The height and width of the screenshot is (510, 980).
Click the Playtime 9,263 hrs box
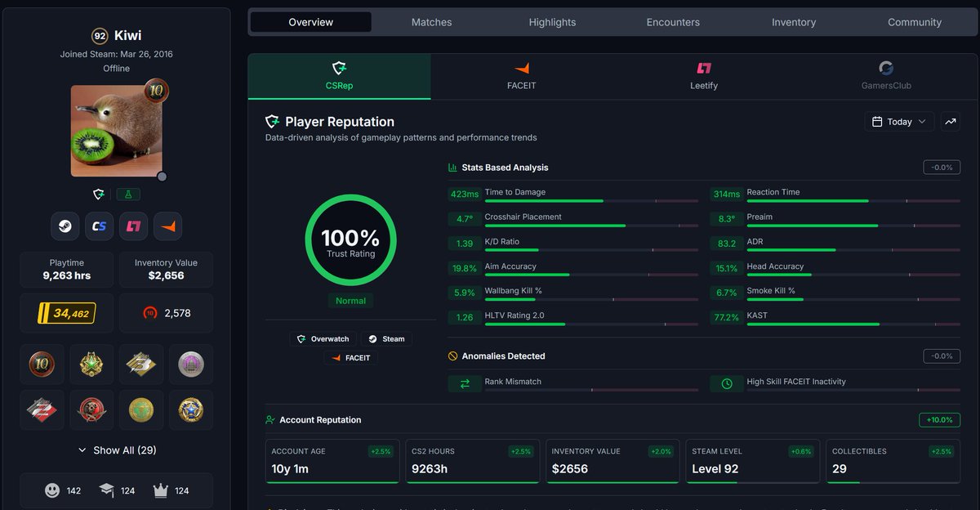pos(67,270)
